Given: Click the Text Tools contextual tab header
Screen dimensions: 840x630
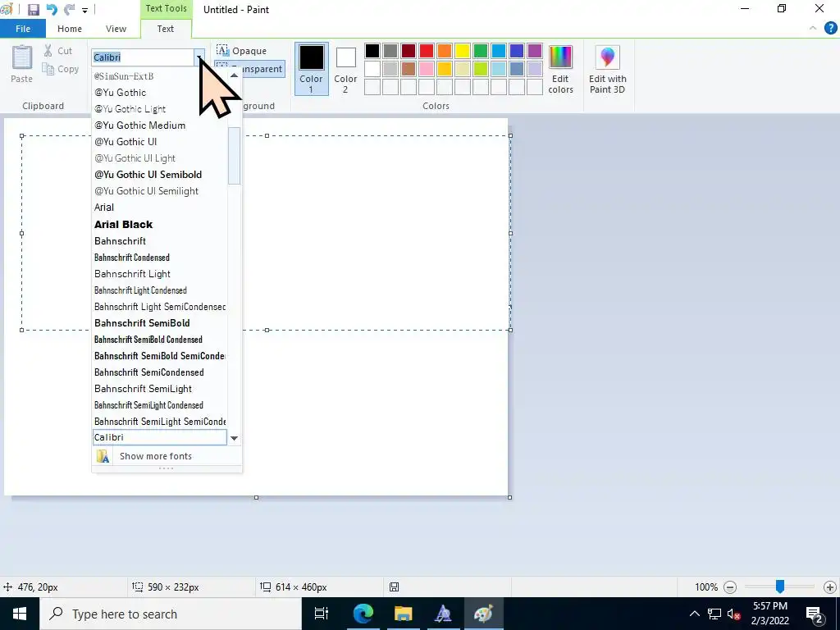Looking at the screenshot, I should coord(166,8).
